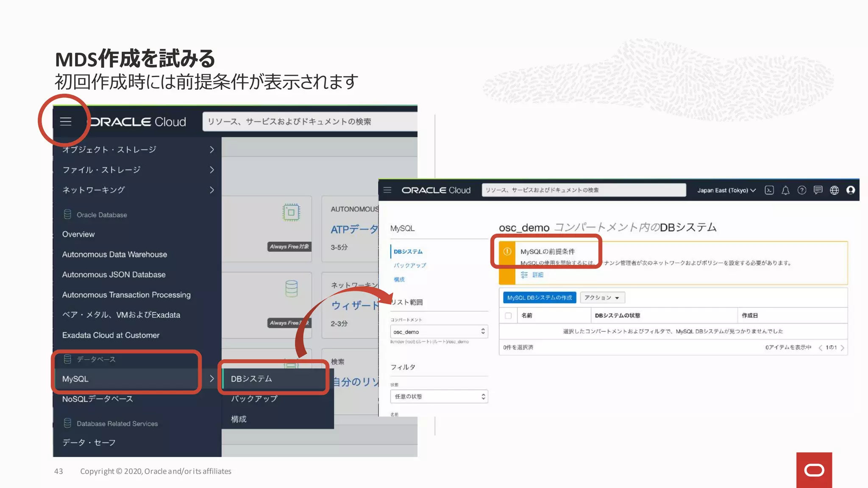
Task: Click the compute chip icon on Always Free card
Action: pos(291,212)
